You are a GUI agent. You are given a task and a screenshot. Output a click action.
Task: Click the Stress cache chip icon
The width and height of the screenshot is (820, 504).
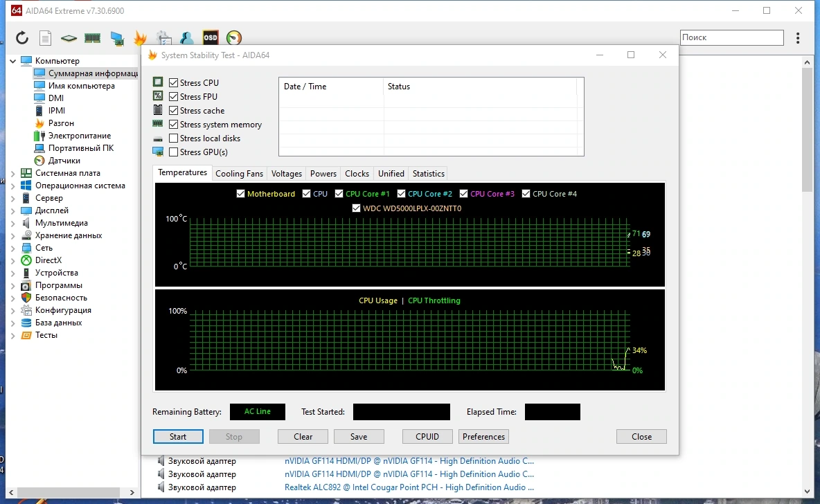pyautogui.click(x=157, y=110)
